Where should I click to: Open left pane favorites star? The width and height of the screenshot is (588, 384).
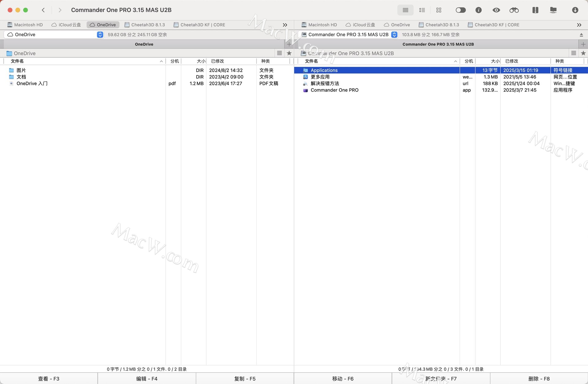(289, 53)
